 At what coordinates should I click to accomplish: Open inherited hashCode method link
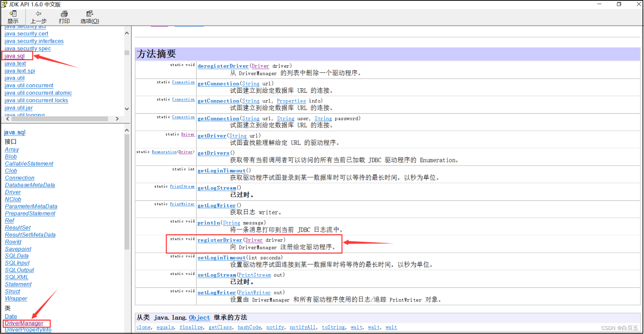click(249, 327)
